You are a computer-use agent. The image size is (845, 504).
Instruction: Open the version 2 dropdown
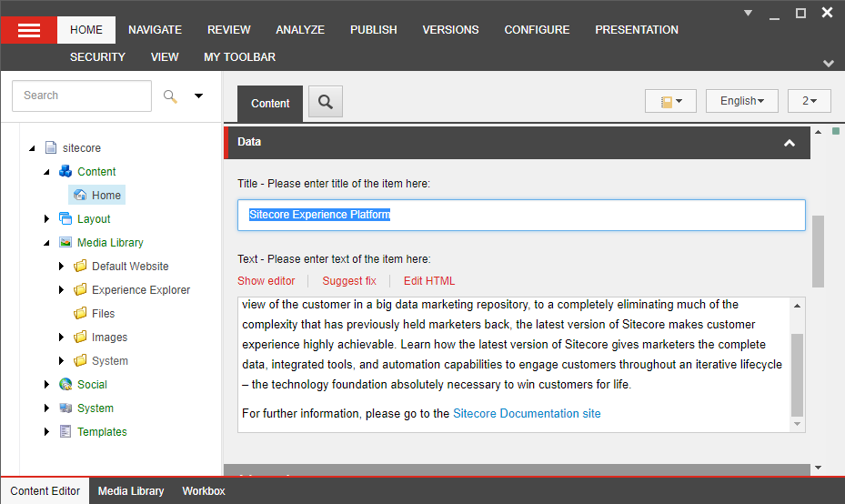(810, 101)
